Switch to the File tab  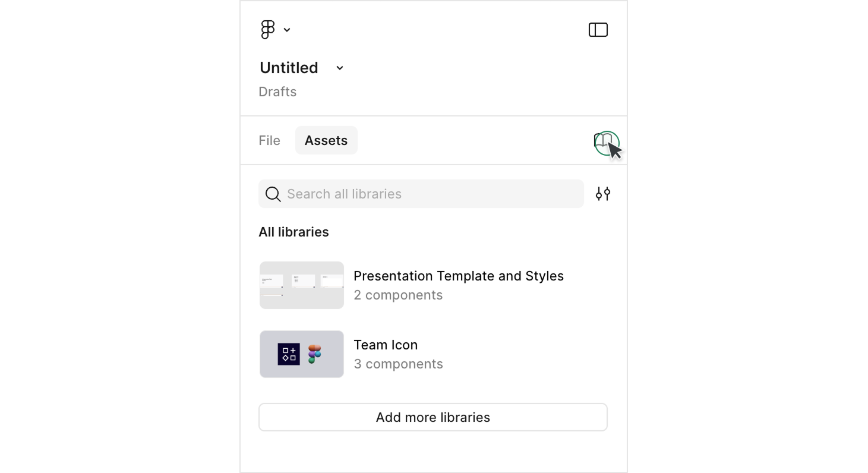point(269,140)
